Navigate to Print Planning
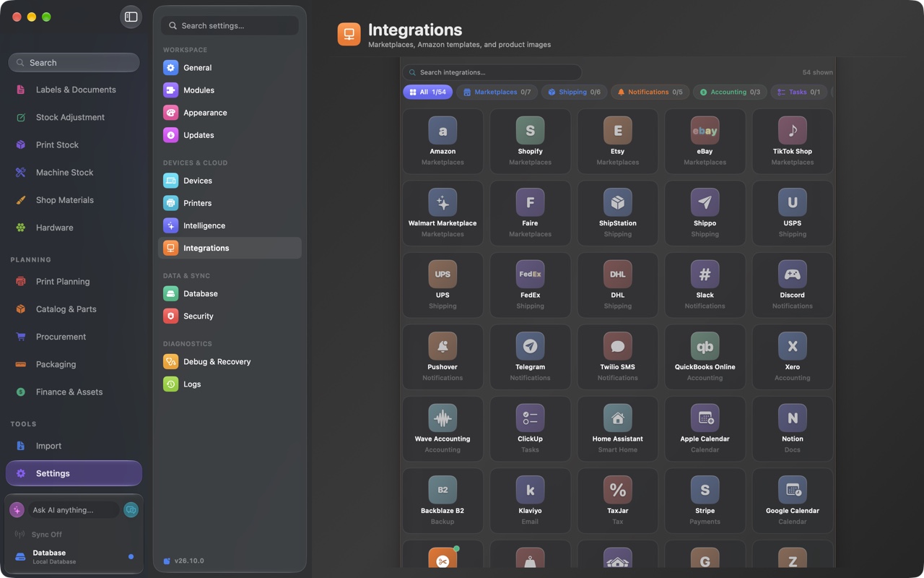The height and width of the screenshot is (578, 924). point(74,282)
